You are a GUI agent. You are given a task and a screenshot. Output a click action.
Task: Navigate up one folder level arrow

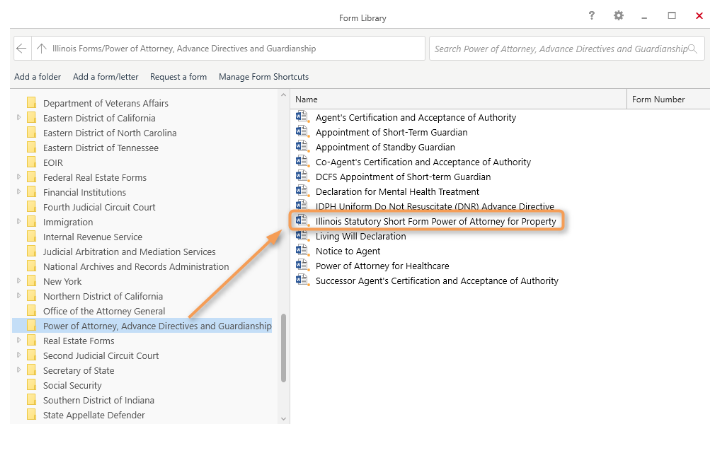tap(41, 49)
